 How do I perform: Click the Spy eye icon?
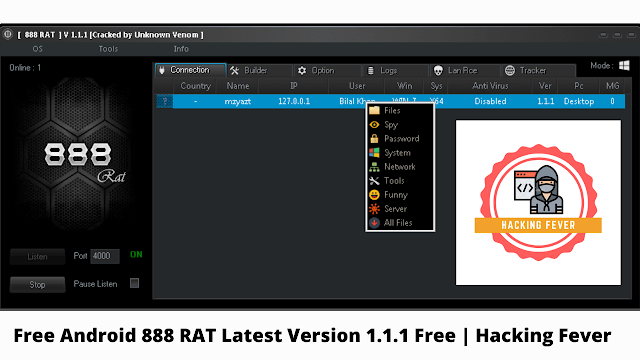[x=374, y=124]
